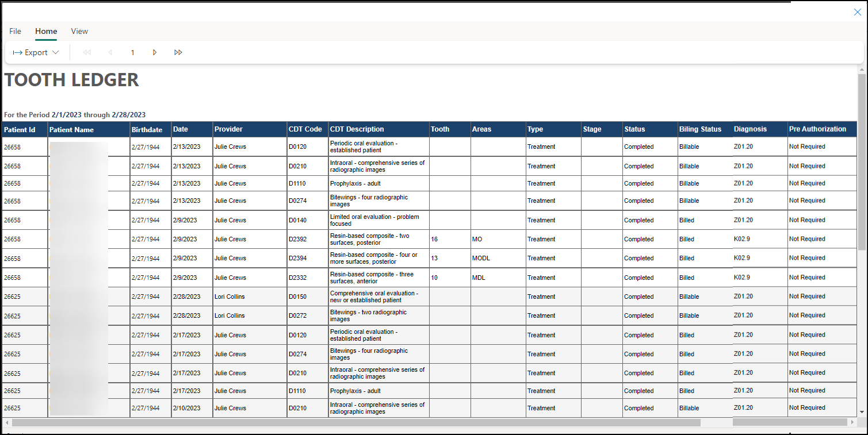Click CDT code D0272 cell
This screenshot has height=435, width=868.
tap(308, 315)
